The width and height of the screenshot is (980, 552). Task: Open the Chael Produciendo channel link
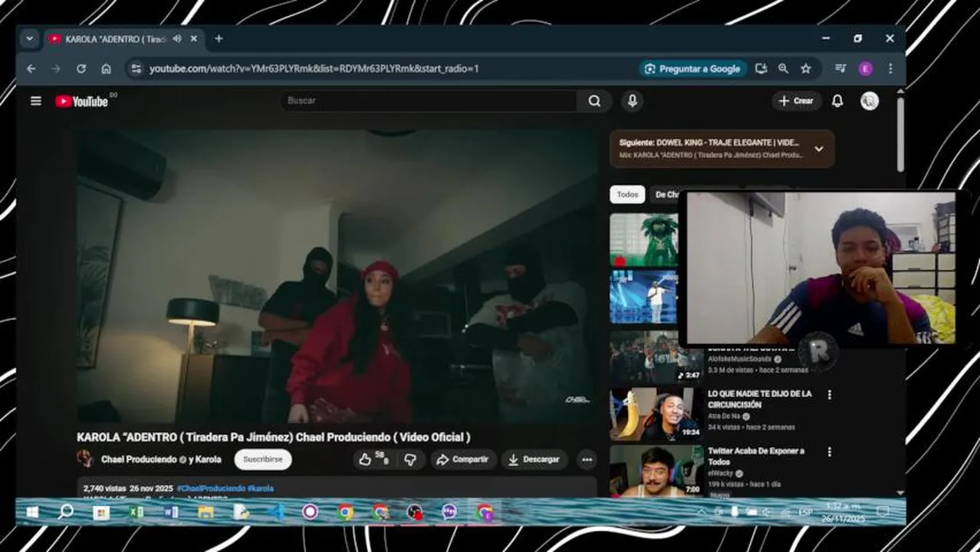point(139,460)
